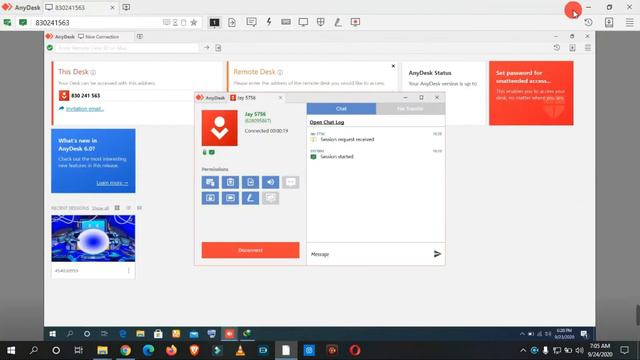Open the recent session thumbnail
640x360 pixels.
(93, 238)
